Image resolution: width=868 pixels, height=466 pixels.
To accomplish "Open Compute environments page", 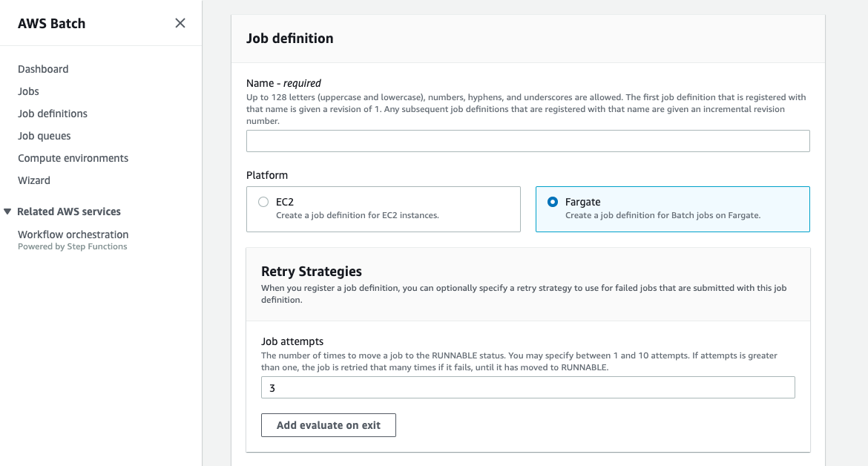I will coord(73,158).
